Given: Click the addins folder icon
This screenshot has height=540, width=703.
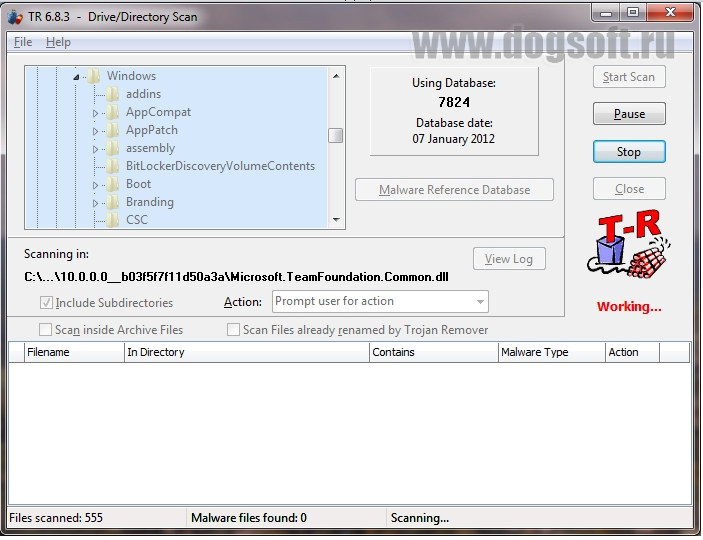Looking at the screenshot, I should pos(113,94).
